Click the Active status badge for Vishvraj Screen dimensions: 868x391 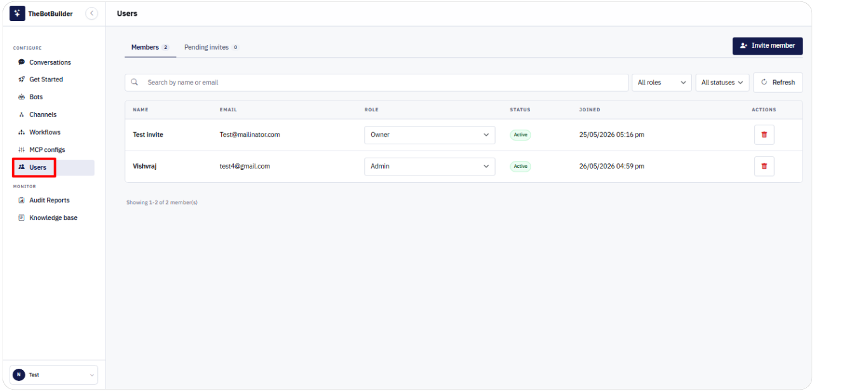520,166
